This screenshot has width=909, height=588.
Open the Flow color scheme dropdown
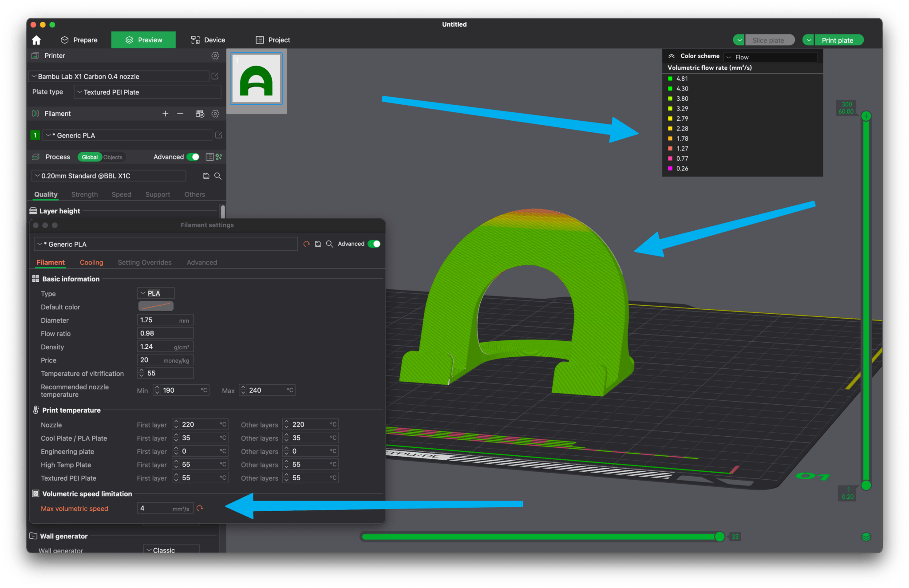771,57
